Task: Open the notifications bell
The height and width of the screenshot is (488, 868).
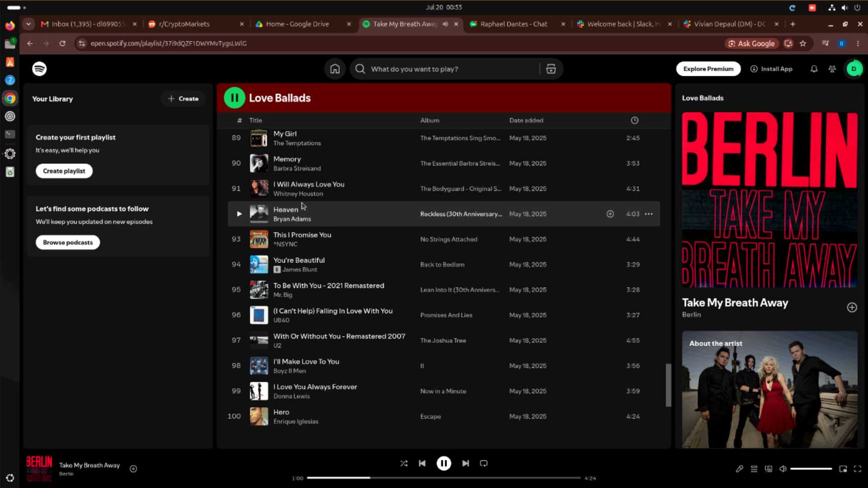Action: (814, 69)
